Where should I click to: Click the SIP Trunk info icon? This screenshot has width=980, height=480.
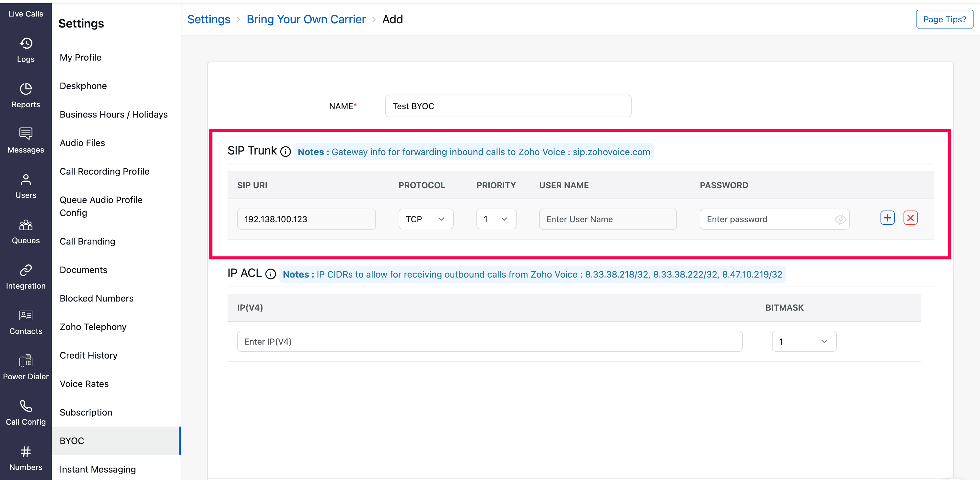click(x=285, y=152)
